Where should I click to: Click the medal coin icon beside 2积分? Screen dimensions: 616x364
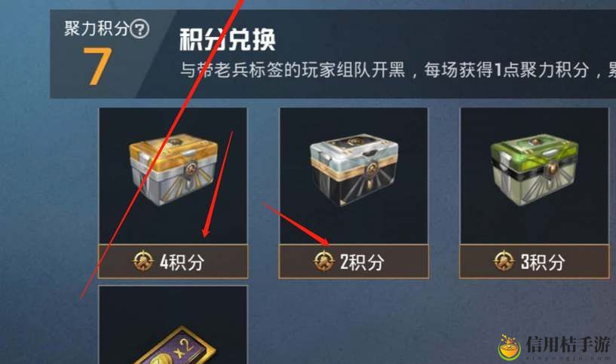[323, 261]
